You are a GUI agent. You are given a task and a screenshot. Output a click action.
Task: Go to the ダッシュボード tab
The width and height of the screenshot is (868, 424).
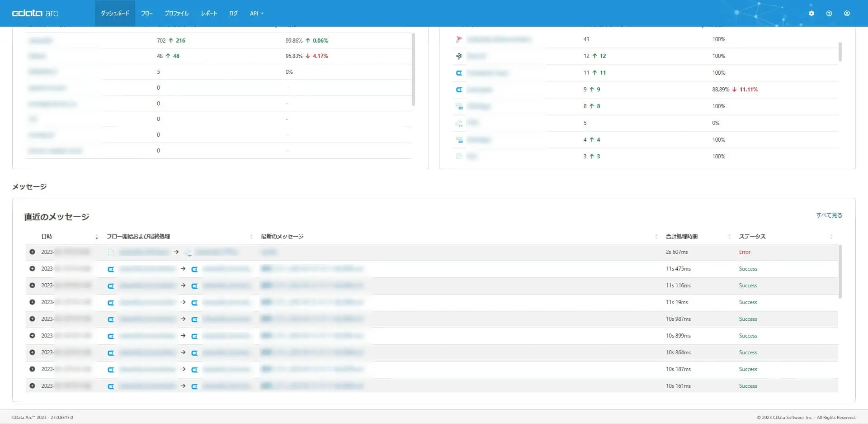pyautogui.click(x=115, y=14)
